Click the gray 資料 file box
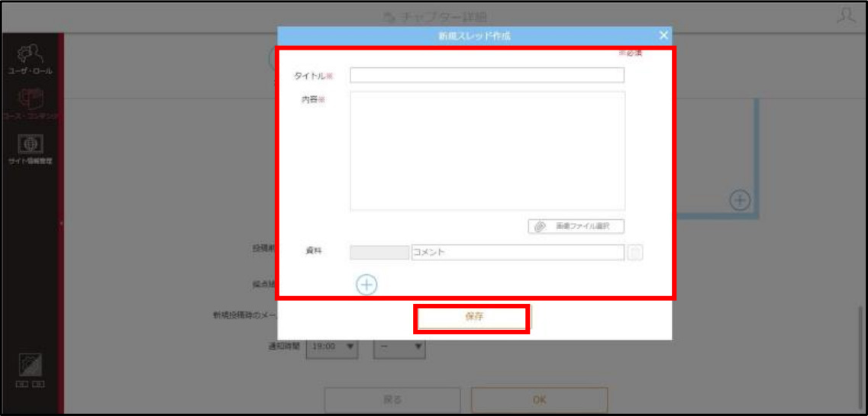 coord(379,252)
